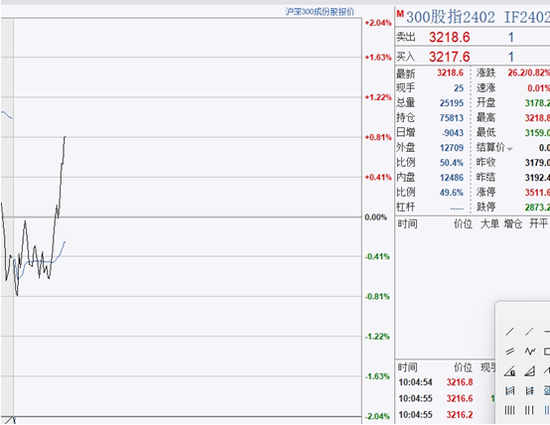The image size is (550, 425).
Task: Click the 增仓 column header
Action: pos(513,223)
